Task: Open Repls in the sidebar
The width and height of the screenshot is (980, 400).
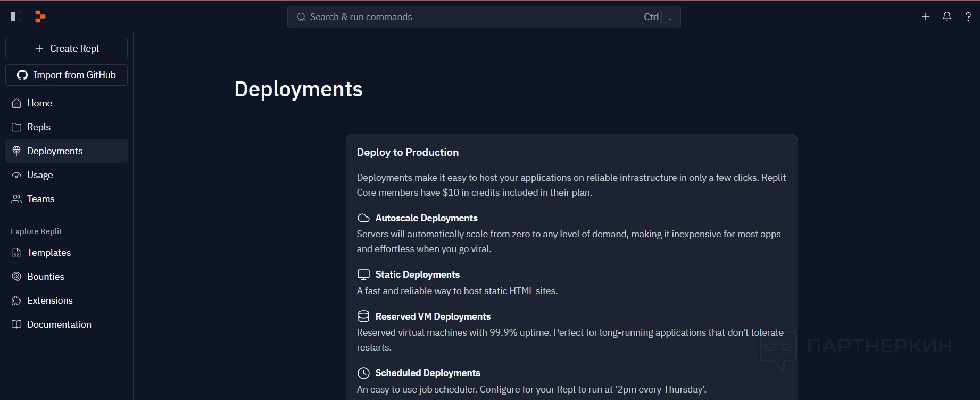Action: click(38, 127)
